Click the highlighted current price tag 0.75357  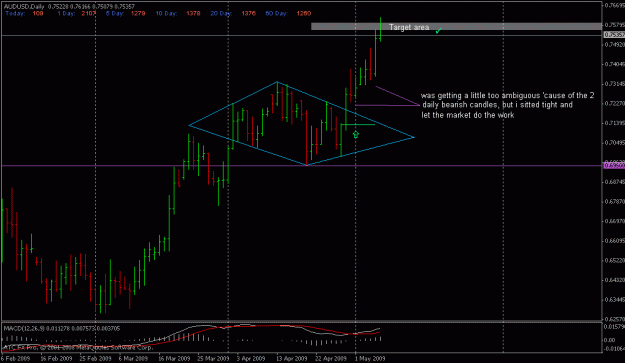tap(614, 35)
